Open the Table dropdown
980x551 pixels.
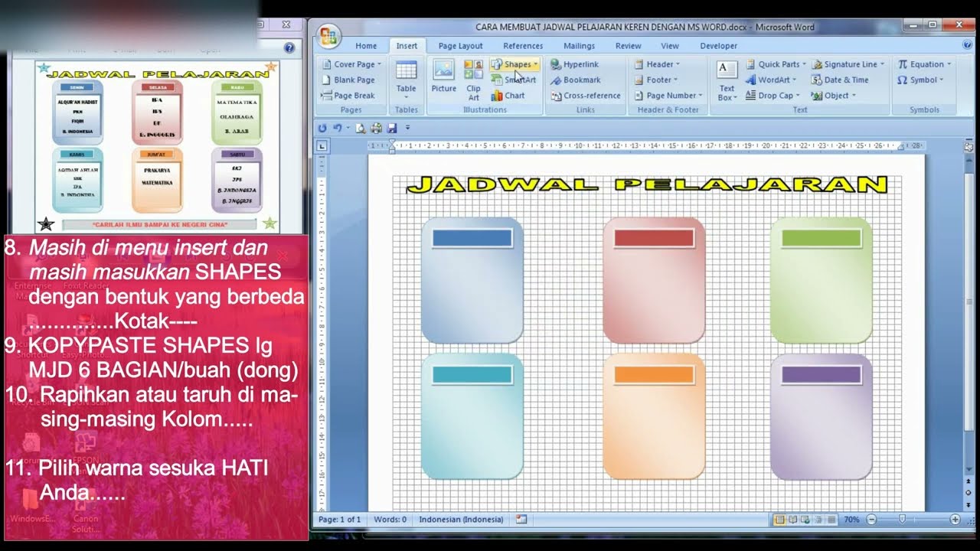(x=407, y=80)
